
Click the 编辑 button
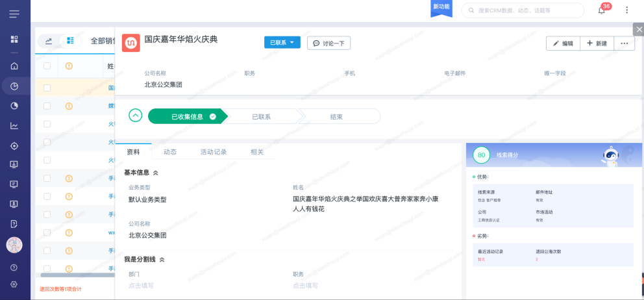pyautogui.click(x=563, y=43)
